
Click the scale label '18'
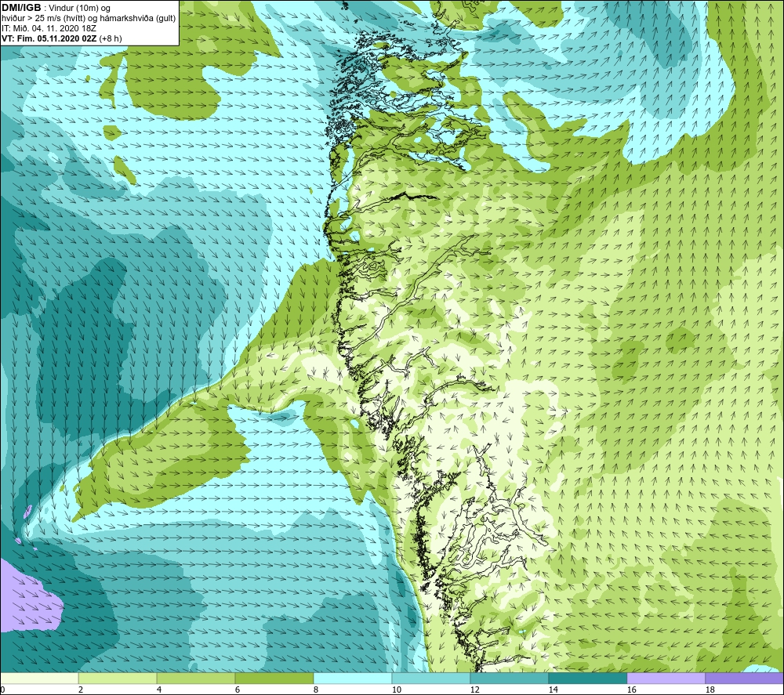pyautogui.click(x=710, y=690)
